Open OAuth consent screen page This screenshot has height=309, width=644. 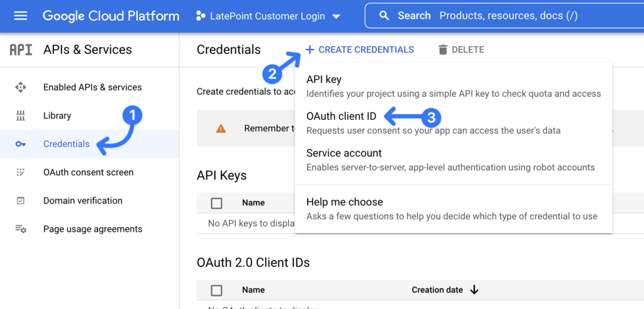(x=89, y=172)
